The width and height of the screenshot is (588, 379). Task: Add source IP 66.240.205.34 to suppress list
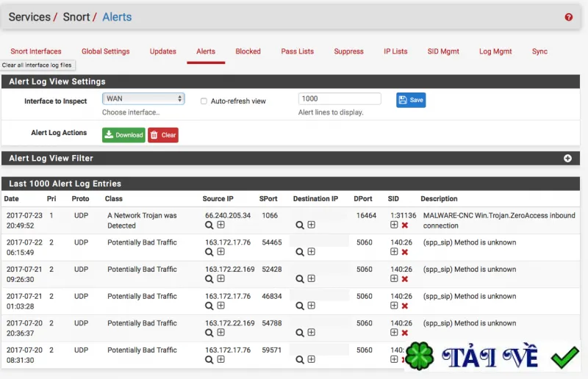(221, 225)
